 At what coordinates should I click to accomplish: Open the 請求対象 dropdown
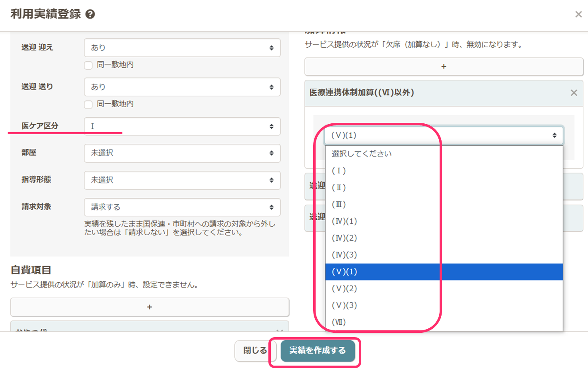tap(182, 207)
